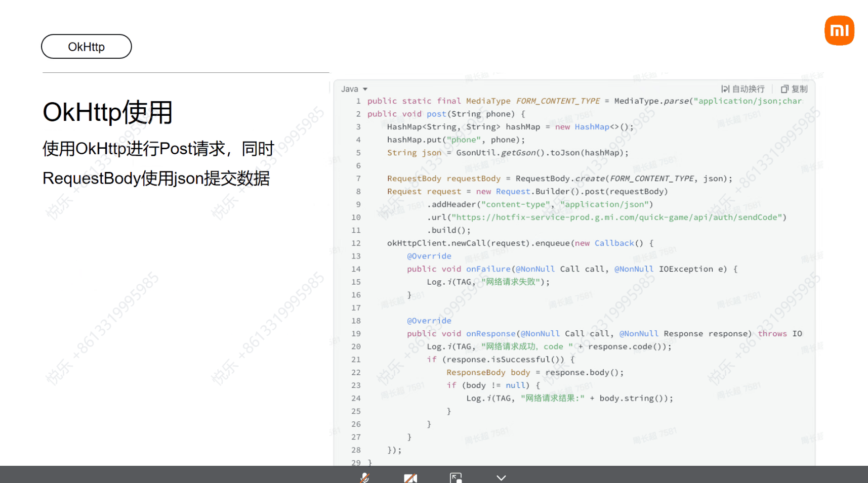Image resolution: width=868 pixels, height=483 pixels.
Task: Click the text 使用OkHttp进行Post请求，同时
Action: pyautogui.click(x=158, y=149)
